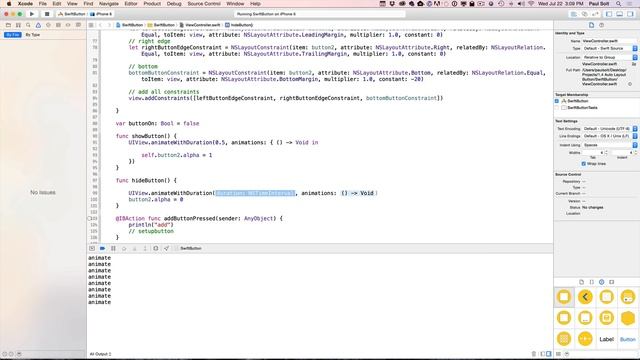The width and height of the screenshot is (640, 360).
Task: Open ViewController.swift in the jump bar
Action: pos(200,25)
